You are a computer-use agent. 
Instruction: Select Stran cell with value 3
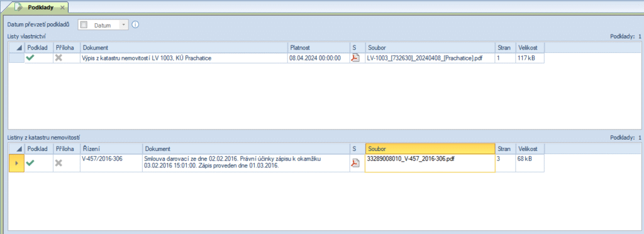coord(505,163)
